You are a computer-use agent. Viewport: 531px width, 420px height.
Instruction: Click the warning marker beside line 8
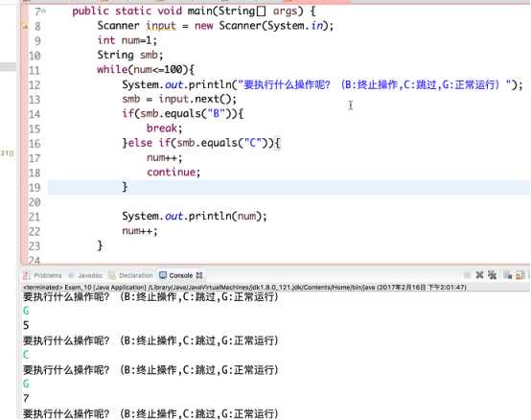(x=25, y=27)
